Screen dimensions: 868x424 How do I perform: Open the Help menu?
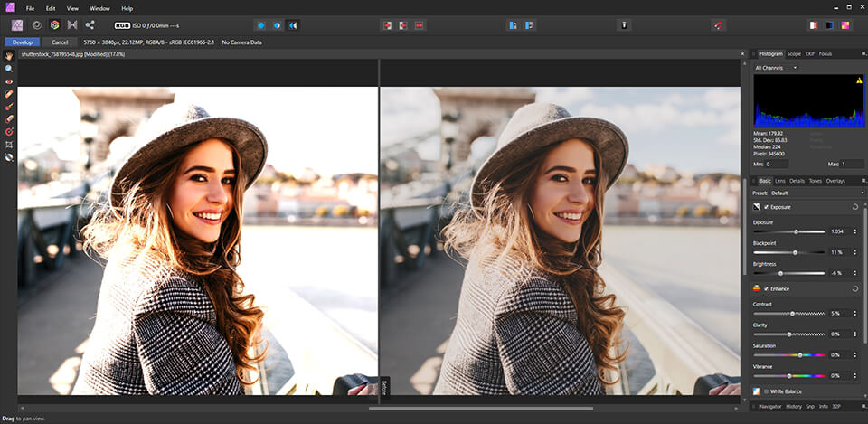[x=127, y=8]
